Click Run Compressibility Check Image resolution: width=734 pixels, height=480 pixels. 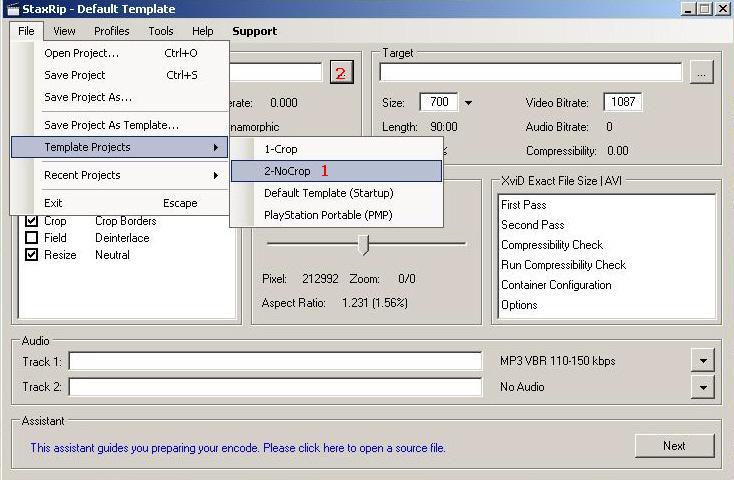click(563, 265)
